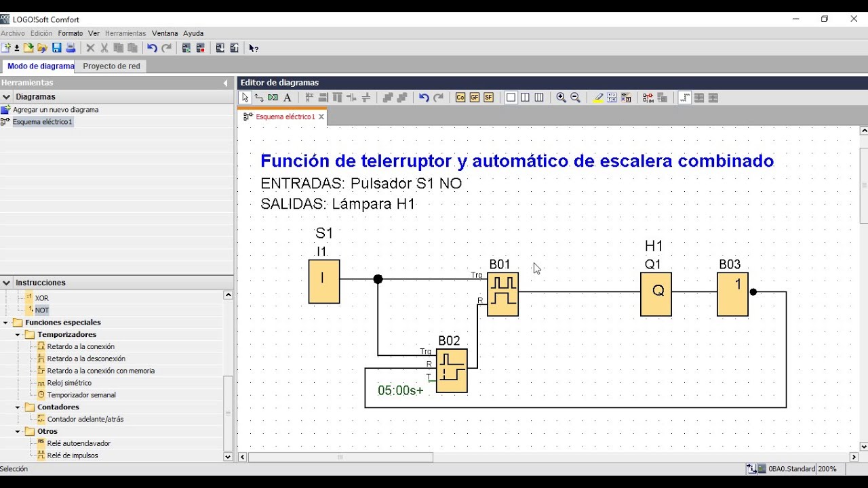Screen dimensions: 868x488
Task: Start LOGO! with the green play icon
Action: click(x=186, y=48)
